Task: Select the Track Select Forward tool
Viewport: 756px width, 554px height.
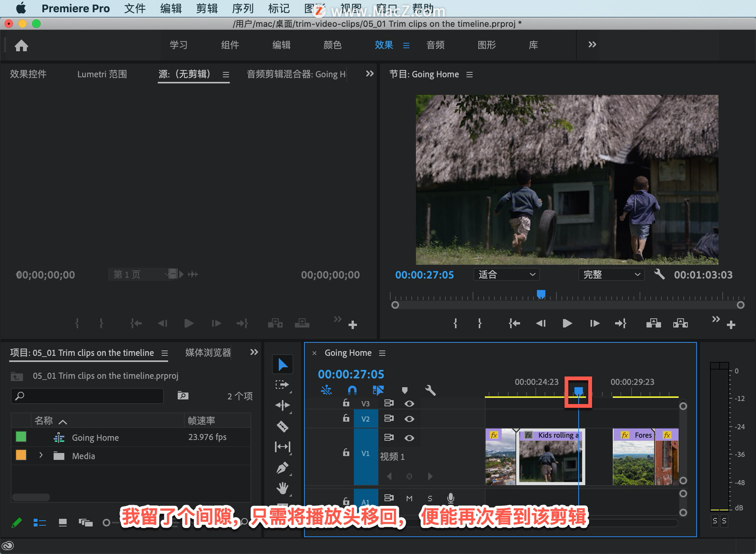Action: point(282,384)
